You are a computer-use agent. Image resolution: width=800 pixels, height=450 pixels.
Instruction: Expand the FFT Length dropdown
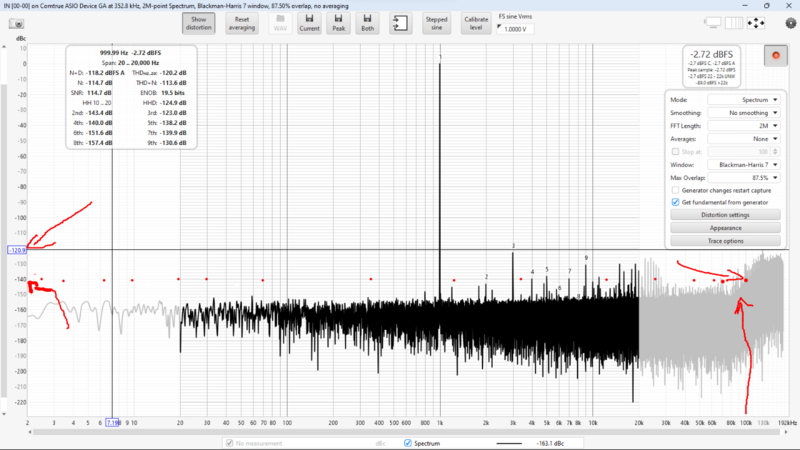[744, 126]
